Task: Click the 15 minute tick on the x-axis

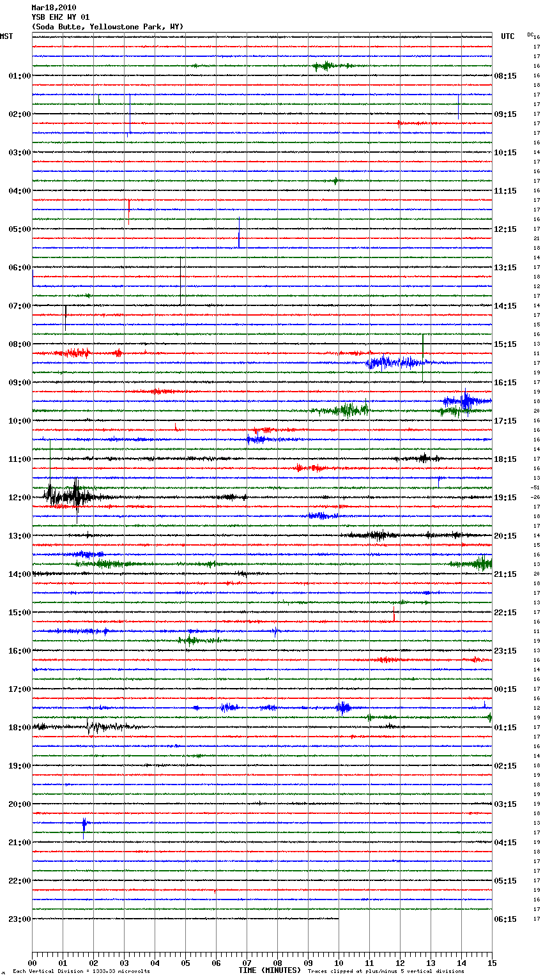Action: tap(491, 963)
